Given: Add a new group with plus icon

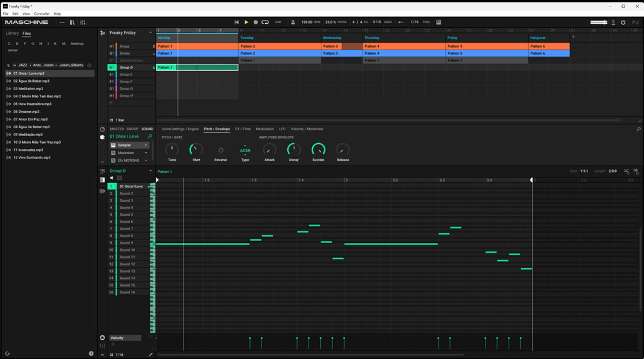Looking at the screenshot, I should [111, 103].
